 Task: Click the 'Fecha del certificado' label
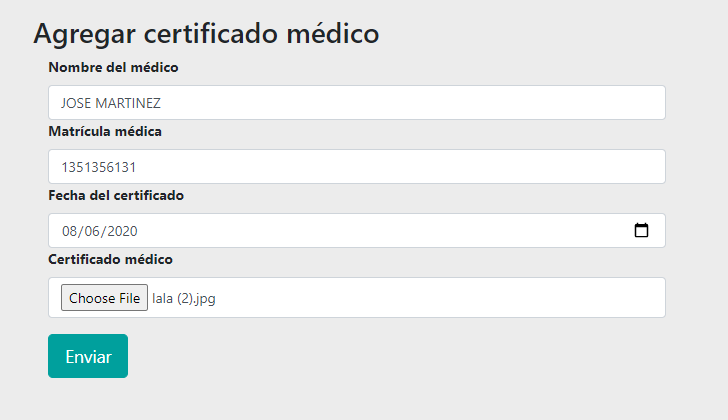click(116, 195)
